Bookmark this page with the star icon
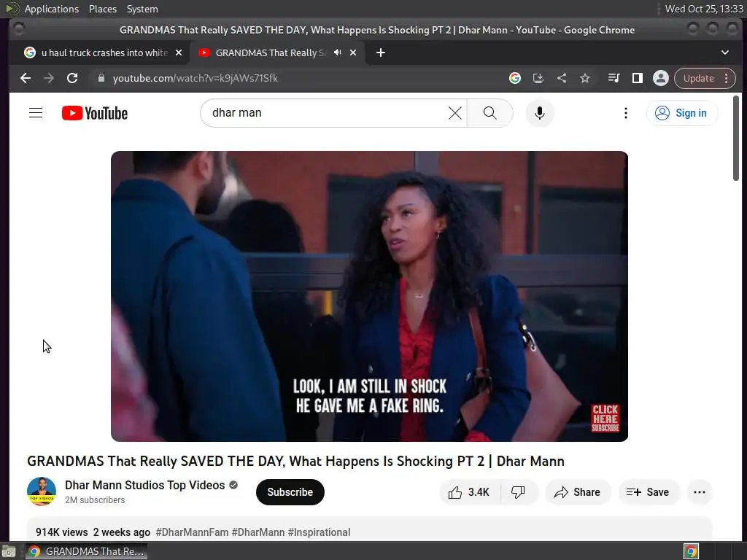747x560 pixels. coord(585,78)
